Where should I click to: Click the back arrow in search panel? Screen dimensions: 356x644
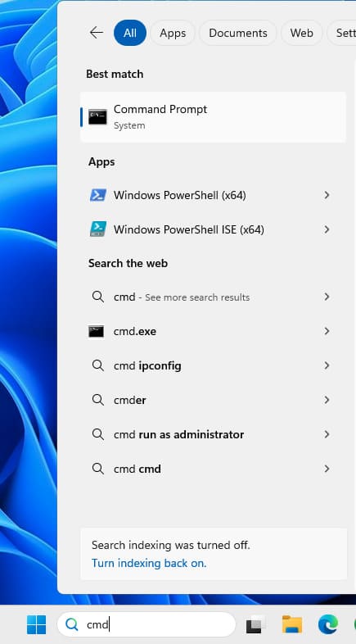(x=97, y=33)
